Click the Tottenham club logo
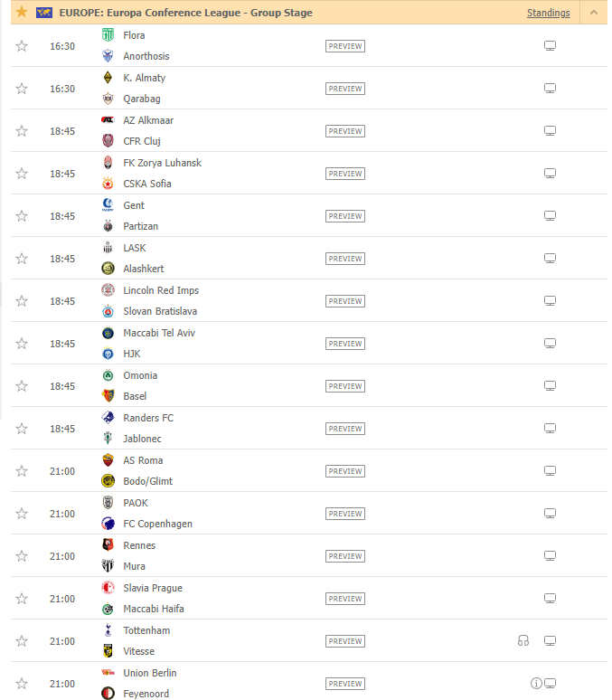The width and height of the screenshot is (612, 700). coord(108,630)
